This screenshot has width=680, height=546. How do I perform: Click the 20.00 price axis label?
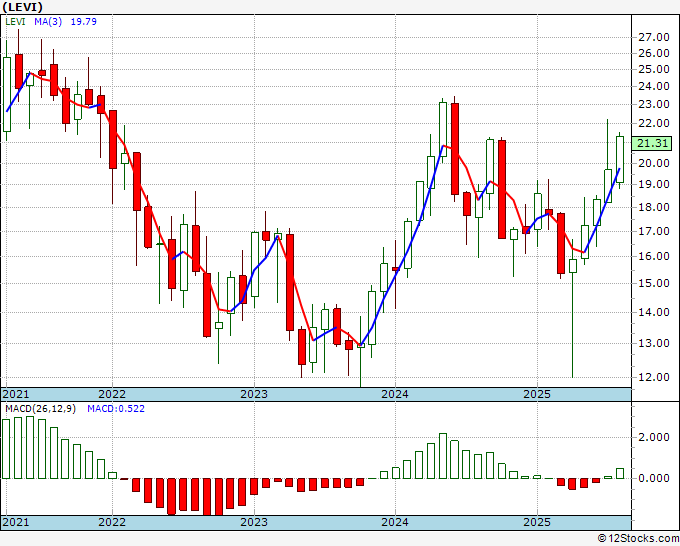pyautogui.click(x=654, y=163)
